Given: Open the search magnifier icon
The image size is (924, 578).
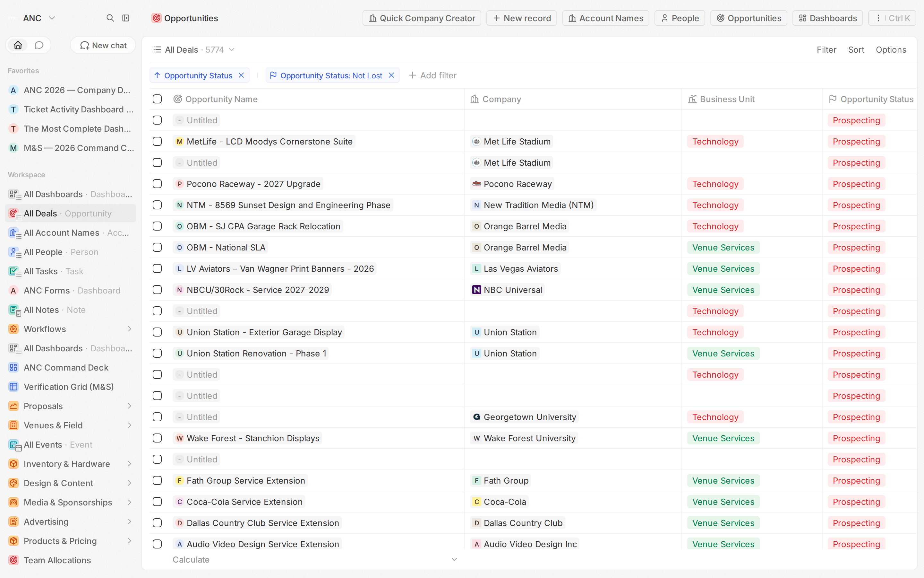Looking at the screenshot, I should point(110,18).
